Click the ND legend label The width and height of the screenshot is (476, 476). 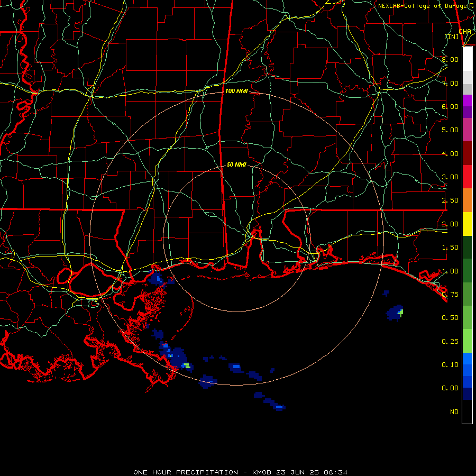(x=454, y=412)
